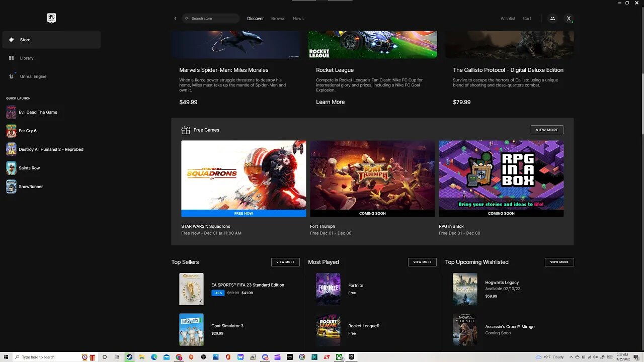Image resolution: width=644 pixels, height=362 pixels.
Task: Click View More for Most Played
Action: (x=422, y=262)
